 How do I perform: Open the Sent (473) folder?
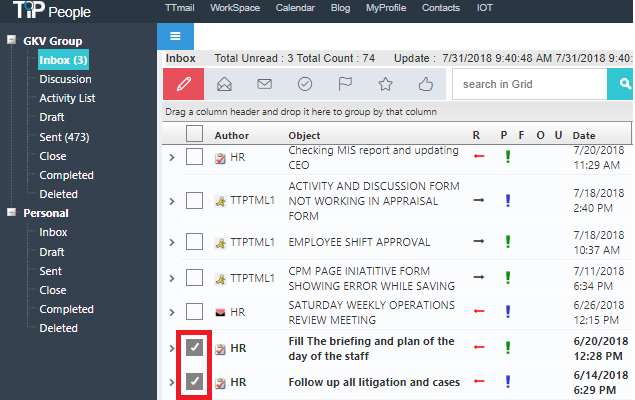pyautogui.click(x=64, y=137)
